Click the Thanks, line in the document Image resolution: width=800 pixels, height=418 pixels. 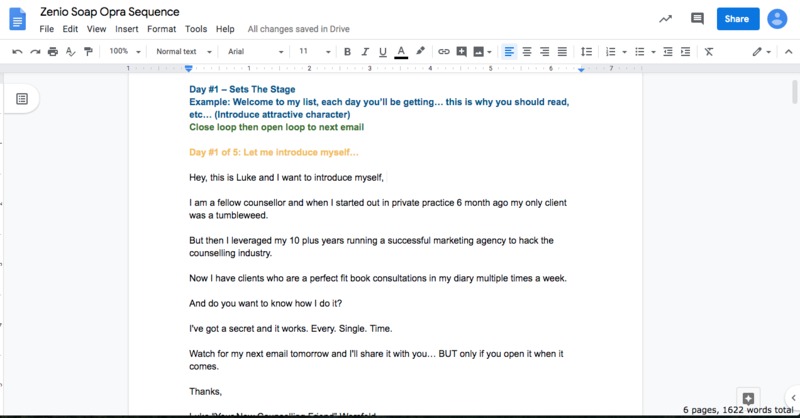coord(206,391)
